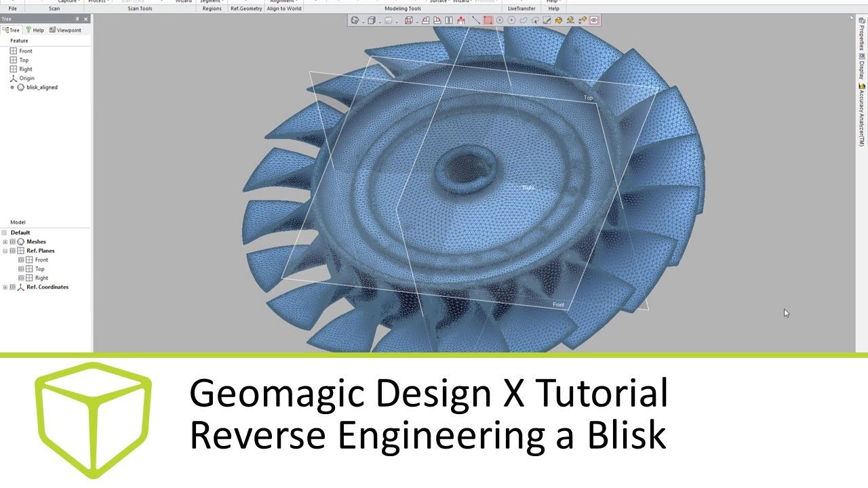Image resolution: width=868 pixels, height=488 pixels.
Task: Click the flood selection bucket icon
Action: (x=559, y=20)
